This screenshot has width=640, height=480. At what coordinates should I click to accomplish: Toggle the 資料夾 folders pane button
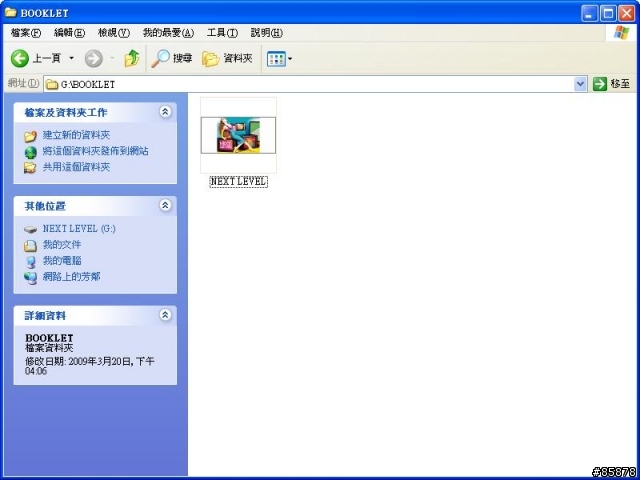coord(227,59)
